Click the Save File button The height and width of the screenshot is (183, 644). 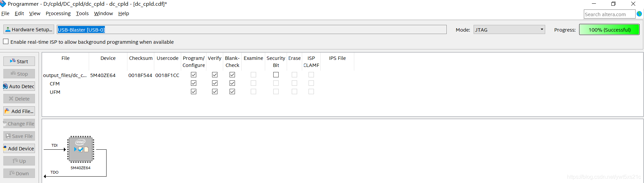click(19, 136)
